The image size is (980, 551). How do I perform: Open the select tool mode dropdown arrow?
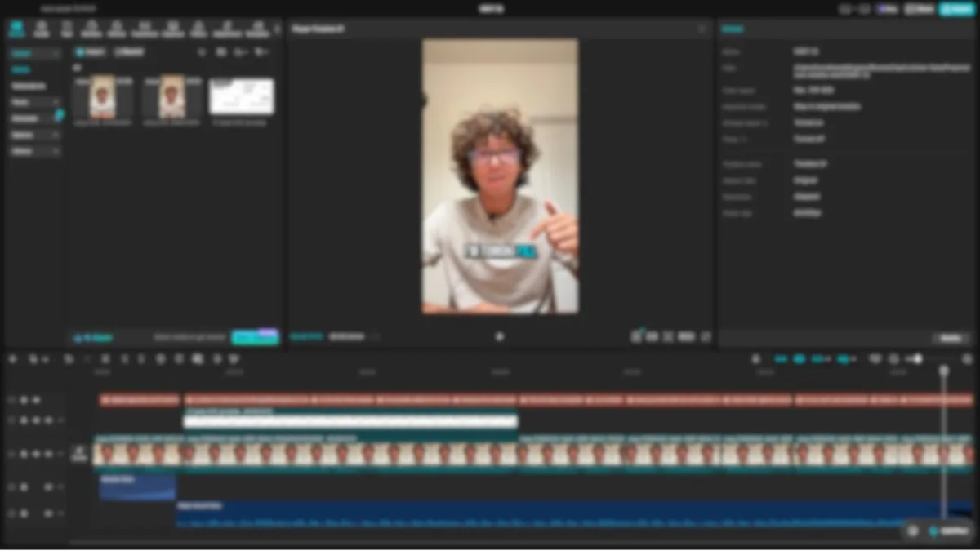click(44, 360)
